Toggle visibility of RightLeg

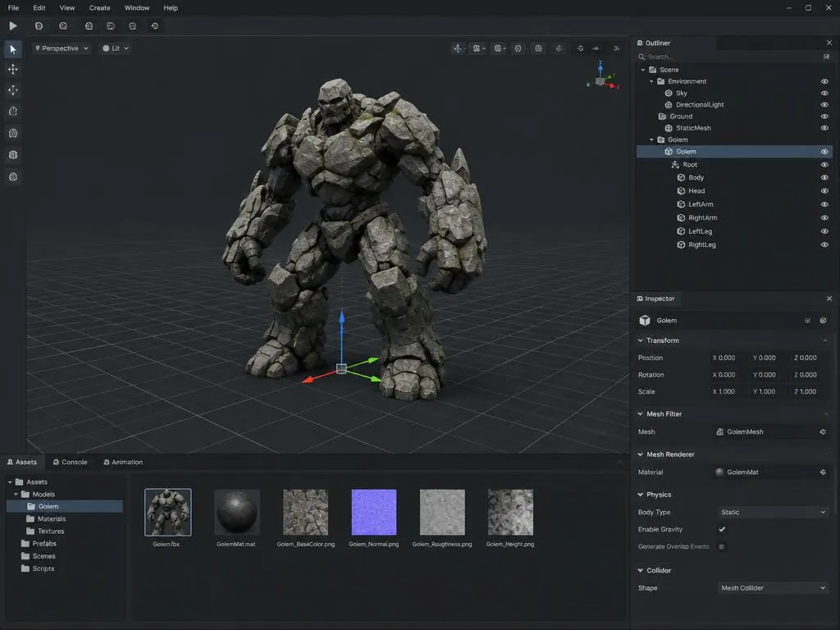coord(824,244)
